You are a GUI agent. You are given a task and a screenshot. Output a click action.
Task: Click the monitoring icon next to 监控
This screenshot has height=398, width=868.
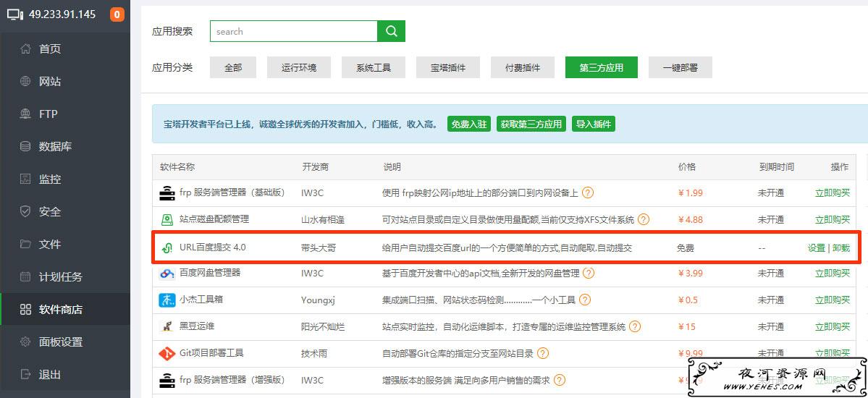click(25, 179)
